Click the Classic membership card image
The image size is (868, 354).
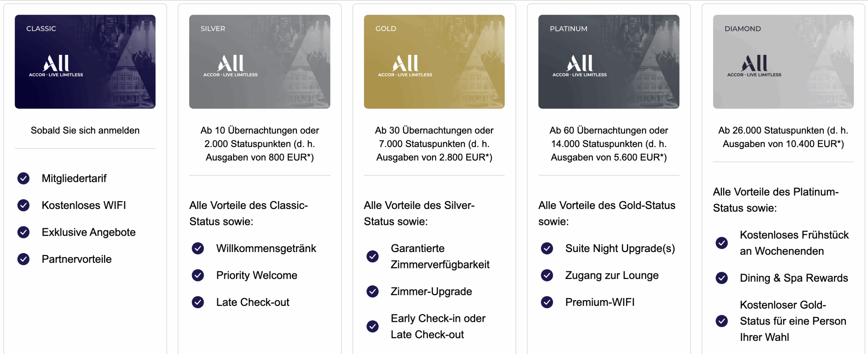click(x=85, y=62)
